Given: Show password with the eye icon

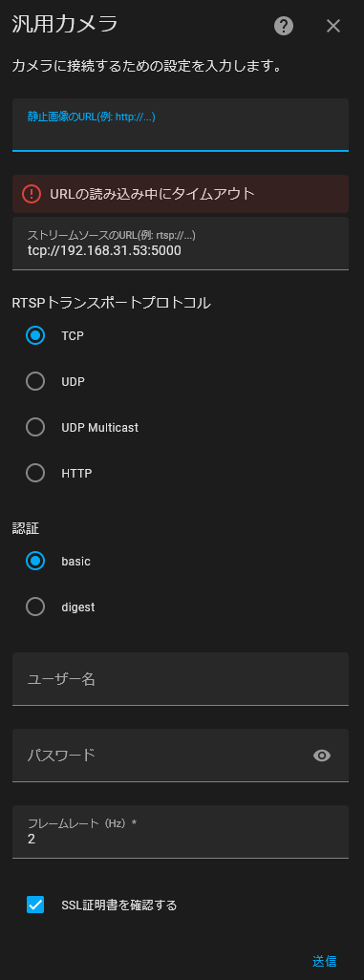Looking at the screenshot, I should point(321,756).
